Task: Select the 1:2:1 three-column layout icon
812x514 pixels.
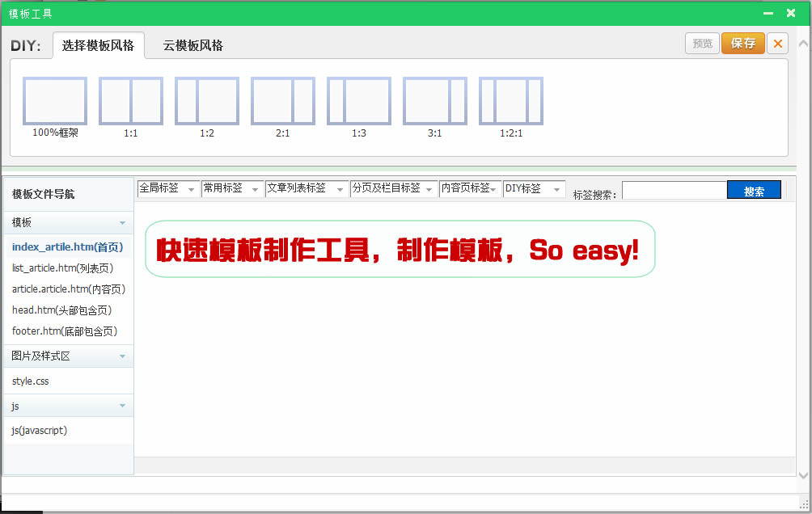Action: click(x=511, y=101)
